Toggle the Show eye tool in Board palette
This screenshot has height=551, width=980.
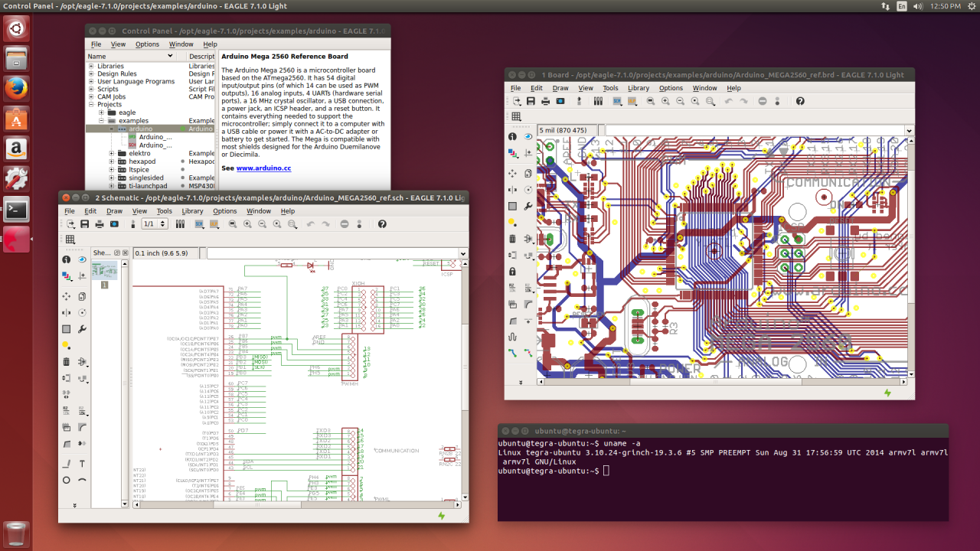coord(528,136)
